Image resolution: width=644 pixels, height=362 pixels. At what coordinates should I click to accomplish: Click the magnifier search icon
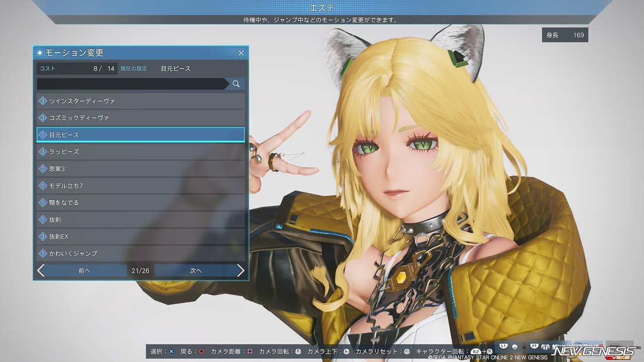pyautogui.click(x=236, y=84)
